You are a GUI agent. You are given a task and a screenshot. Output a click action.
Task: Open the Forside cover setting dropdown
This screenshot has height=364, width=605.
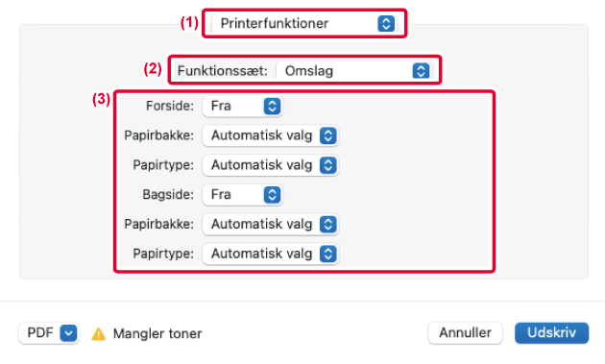point(242,107)
